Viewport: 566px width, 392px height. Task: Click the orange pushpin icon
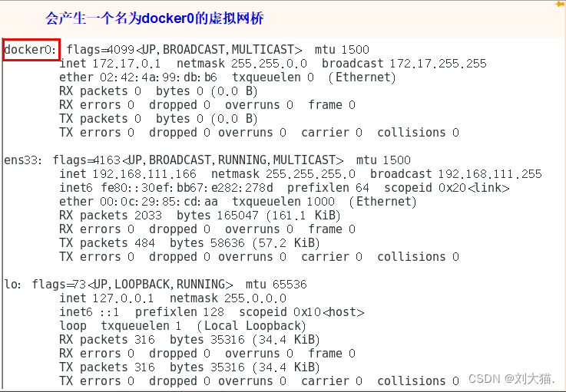coord(560,4)
